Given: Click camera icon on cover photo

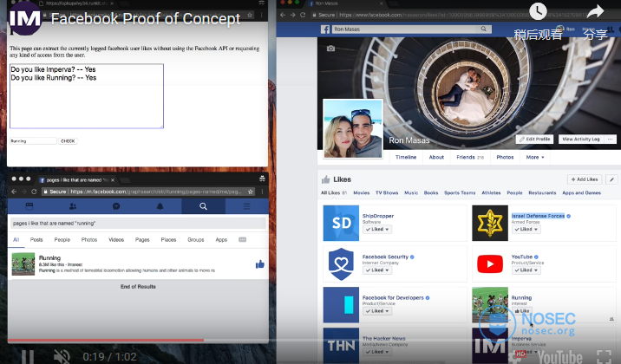Looking at the screenshot, I should tap(330, 49).
